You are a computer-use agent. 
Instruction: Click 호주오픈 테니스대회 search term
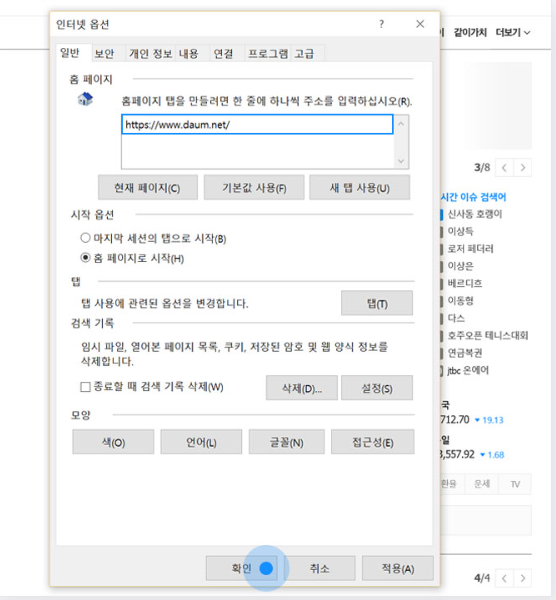click(488, 336)
